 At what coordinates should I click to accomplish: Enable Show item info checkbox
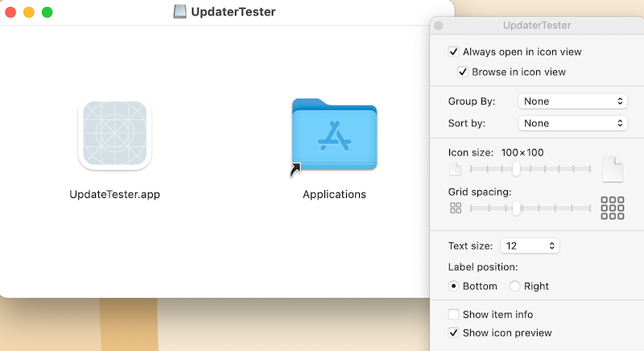pyautogui.click(x=453, y=315)
